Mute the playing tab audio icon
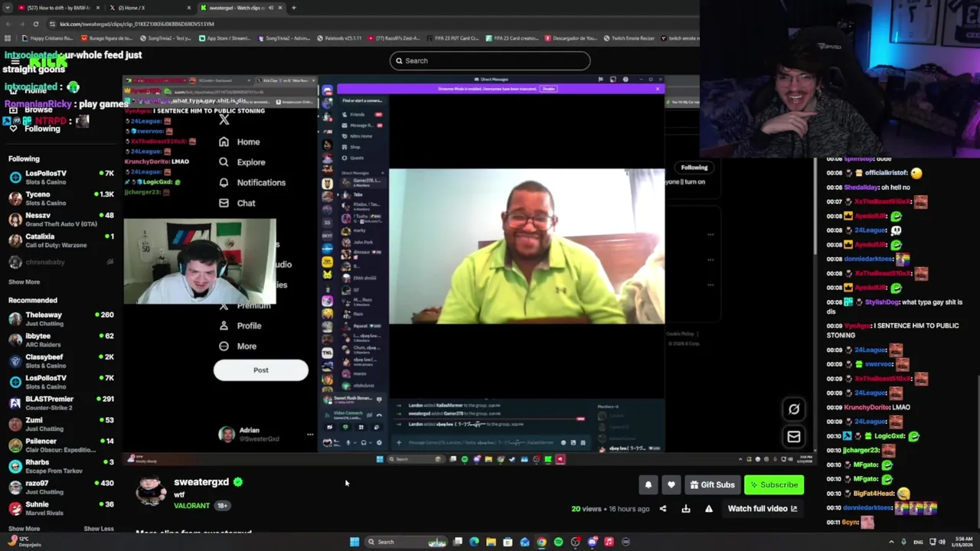Image resolution: width=980 pixels, height=551 pixels. 271,8
